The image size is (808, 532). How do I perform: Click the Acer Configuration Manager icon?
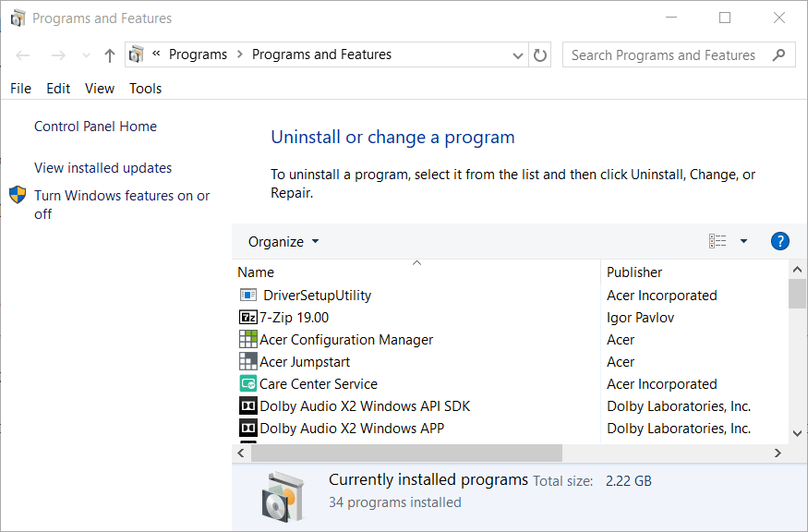pos(247,339)
